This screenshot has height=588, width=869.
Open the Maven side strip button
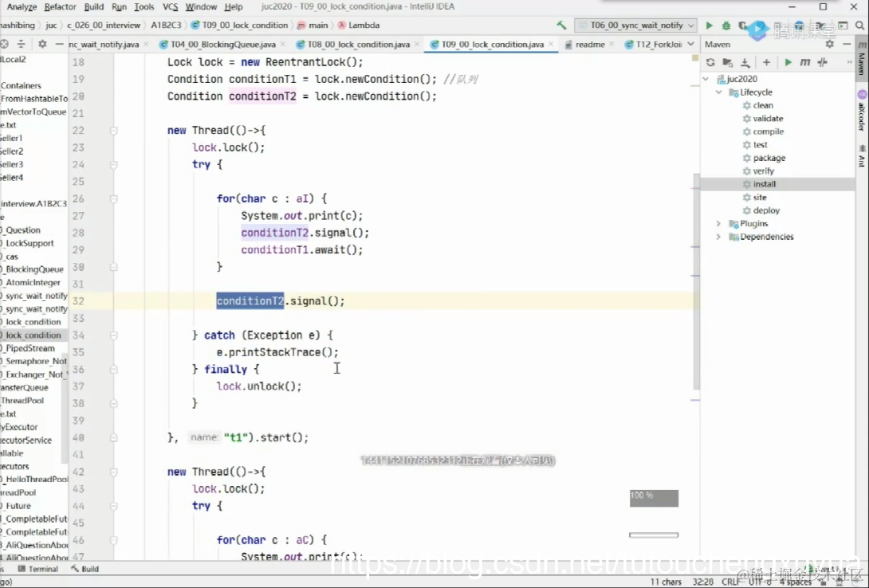click(862, 57)
